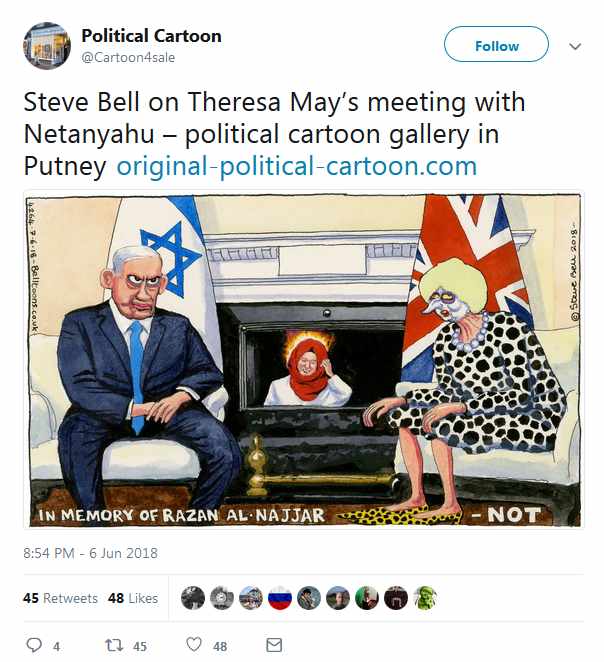604x662 pixels.
Task: Click the Political Cartoon display name
Action: pyautogui.click(x=151, y=36)
